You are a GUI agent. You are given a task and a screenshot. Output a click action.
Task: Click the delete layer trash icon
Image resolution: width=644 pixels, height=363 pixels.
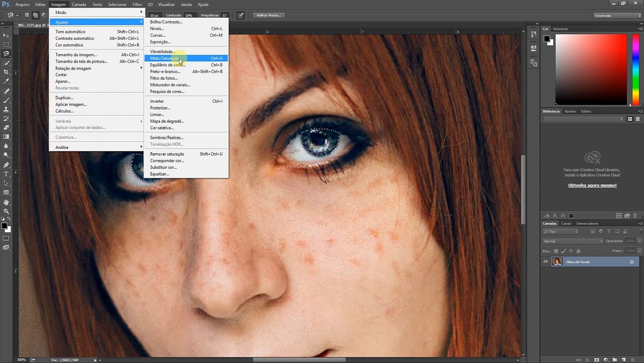click(x=632, y=360)
